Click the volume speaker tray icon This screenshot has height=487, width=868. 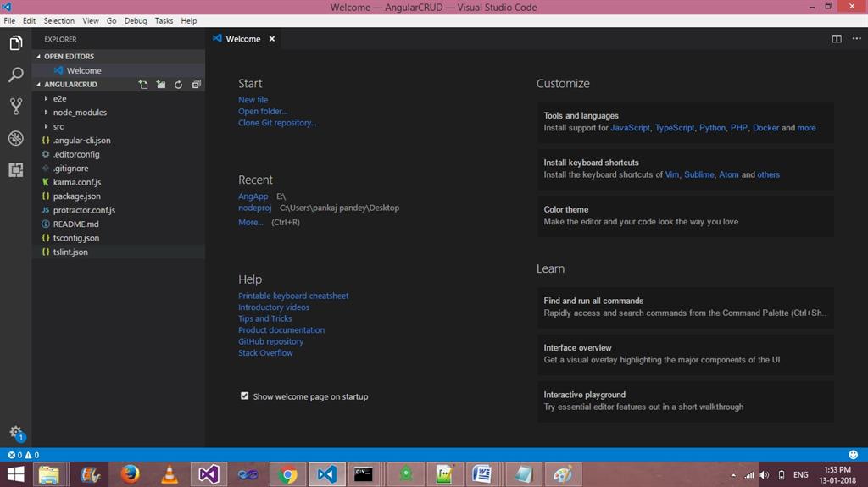[x=765, y=475]
